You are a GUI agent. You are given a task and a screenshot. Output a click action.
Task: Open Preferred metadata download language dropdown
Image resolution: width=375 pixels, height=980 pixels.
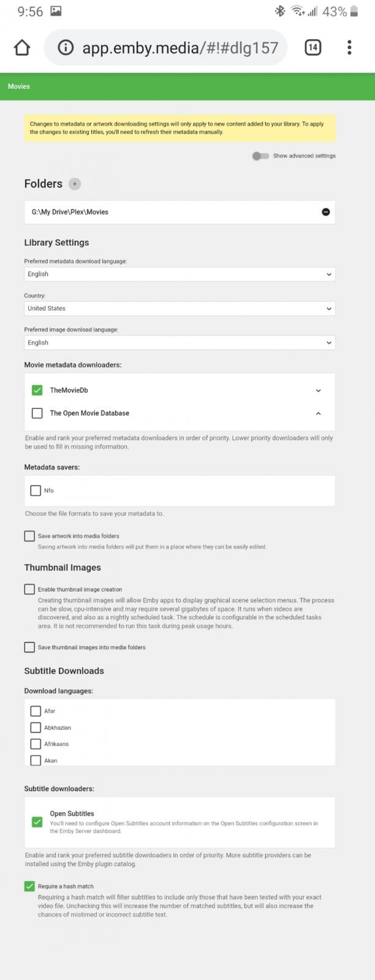pos(180,274)
